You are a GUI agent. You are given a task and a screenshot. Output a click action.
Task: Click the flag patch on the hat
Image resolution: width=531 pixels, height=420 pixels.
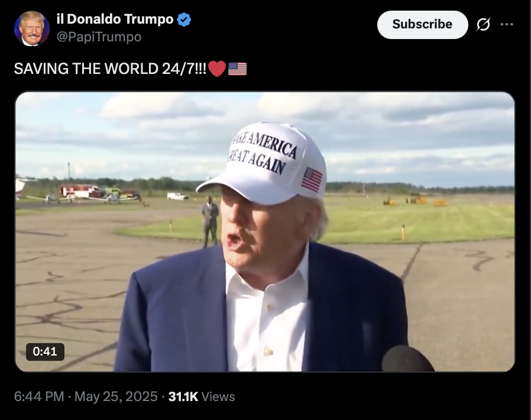click(x=312, y=179)
